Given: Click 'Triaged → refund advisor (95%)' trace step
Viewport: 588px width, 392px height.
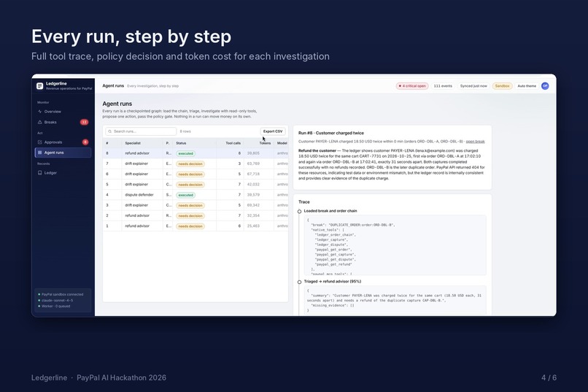Looking at the screenshot, I should click(x=333, y=281).
